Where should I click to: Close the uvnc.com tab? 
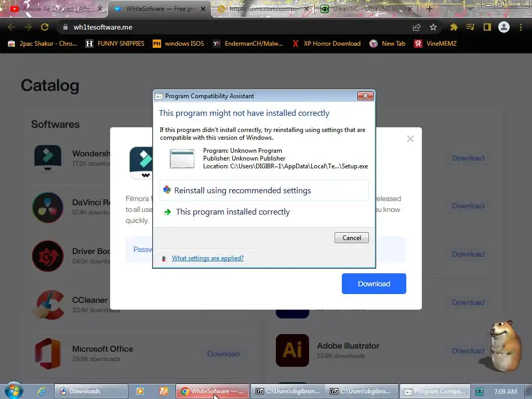point(307,9)
